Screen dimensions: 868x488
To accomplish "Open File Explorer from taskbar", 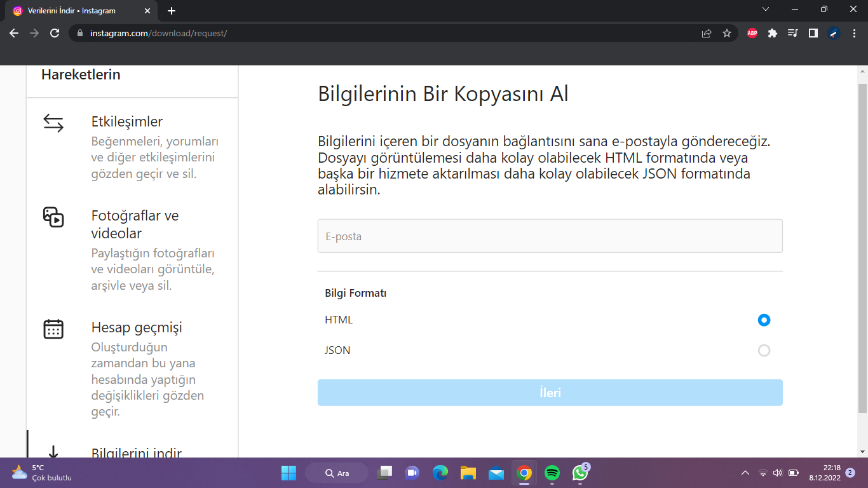I will (468, 473).
